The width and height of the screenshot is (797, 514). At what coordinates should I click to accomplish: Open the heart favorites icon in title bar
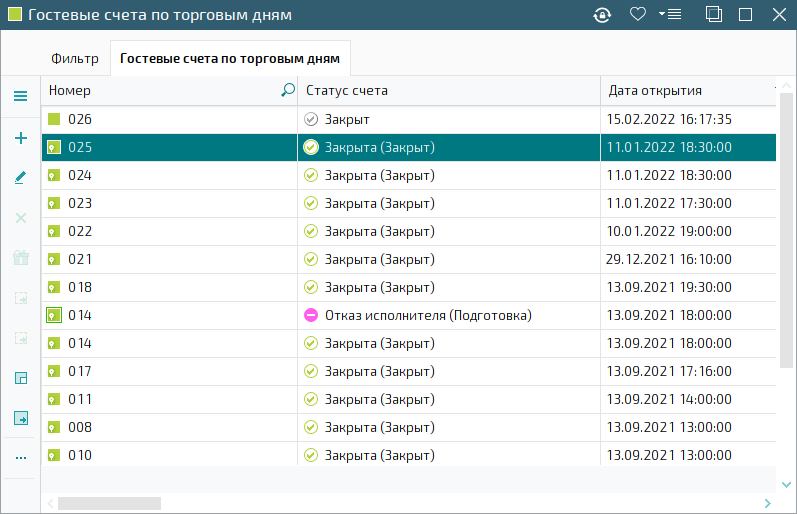tap(637, 14)
